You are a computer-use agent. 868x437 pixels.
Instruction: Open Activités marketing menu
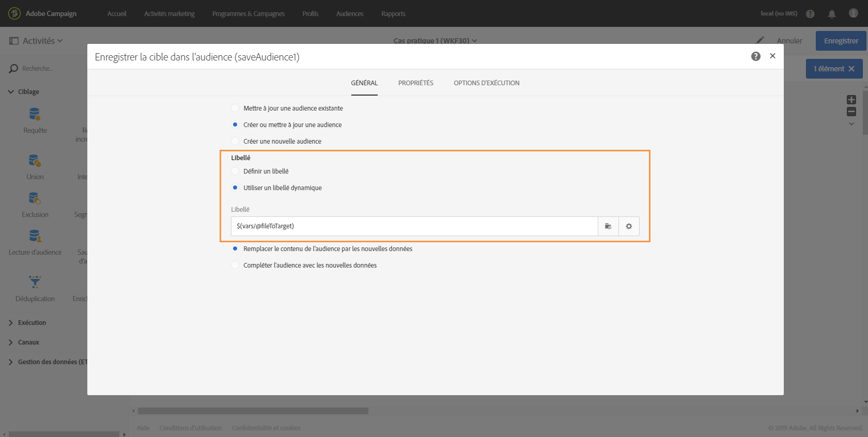pyautogui.click(x=169, y=13)
